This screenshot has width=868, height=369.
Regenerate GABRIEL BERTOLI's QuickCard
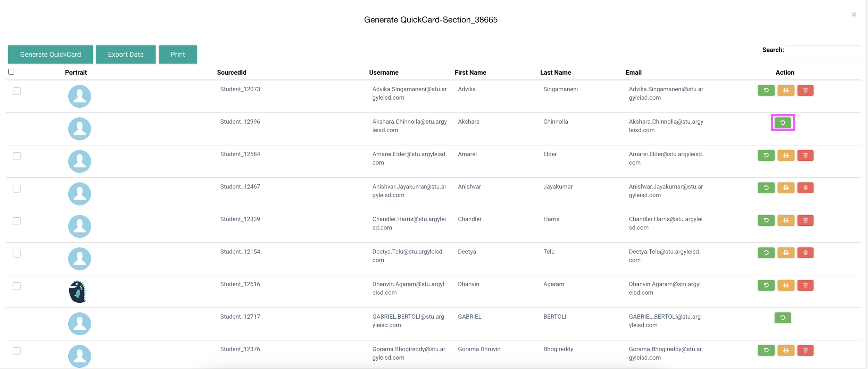pos(783,317)
